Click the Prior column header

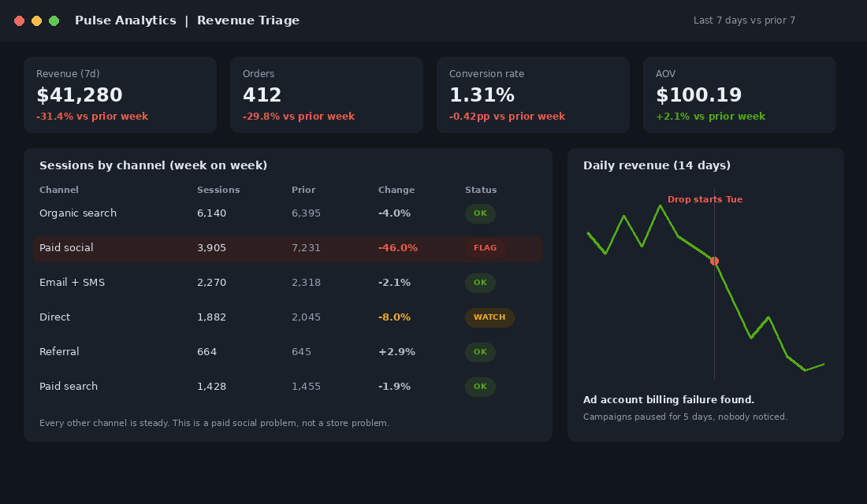[303, 190]
